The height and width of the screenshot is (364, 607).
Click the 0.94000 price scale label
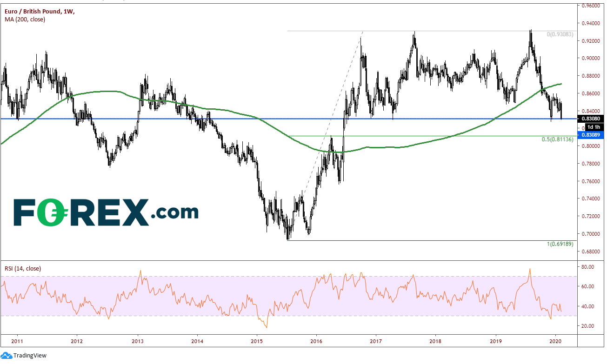pos(592,23)
